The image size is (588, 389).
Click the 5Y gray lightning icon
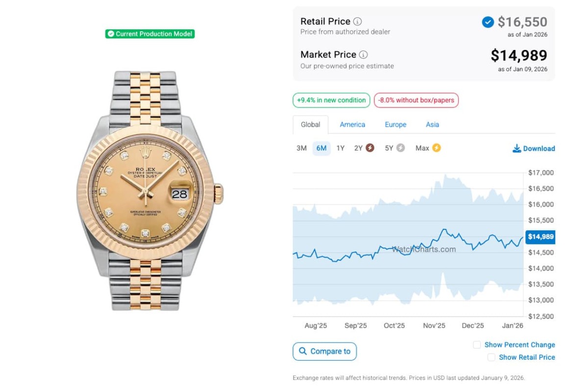(x=400, y=148)
